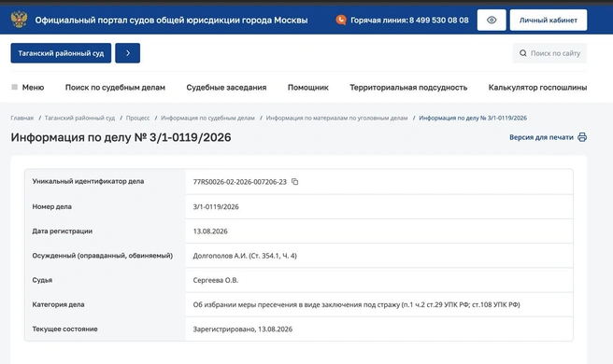Image resolution: width=613 pixels, height=364 pixels.
Task: Click case number value 3/1-0119/2026 in table
Action: tap(216, 207)
